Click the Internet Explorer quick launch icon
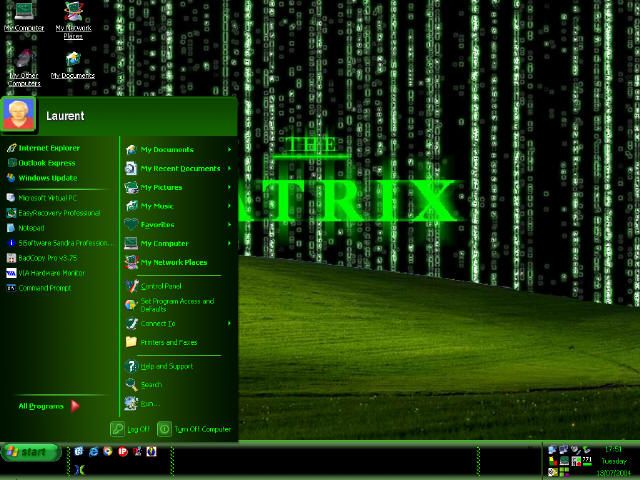Screen dimensions: 640x480 (x=93, y=451)
